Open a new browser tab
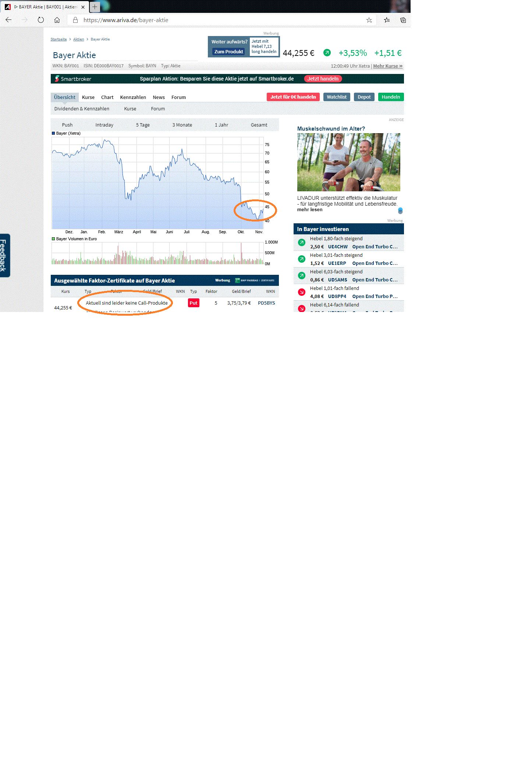 coord(95,7)
